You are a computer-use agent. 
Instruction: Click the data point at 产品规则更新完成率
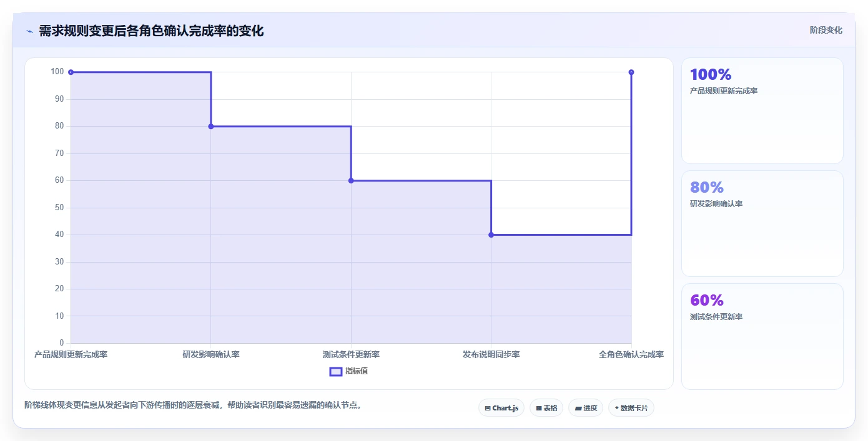pos(71,72)
